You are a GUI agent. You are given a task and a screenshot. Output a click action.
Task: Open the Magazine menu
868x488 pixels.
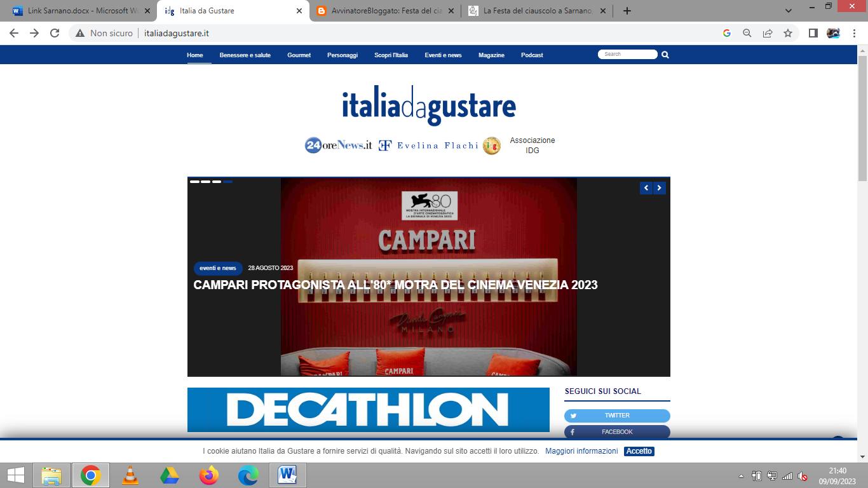pos(491,55)
